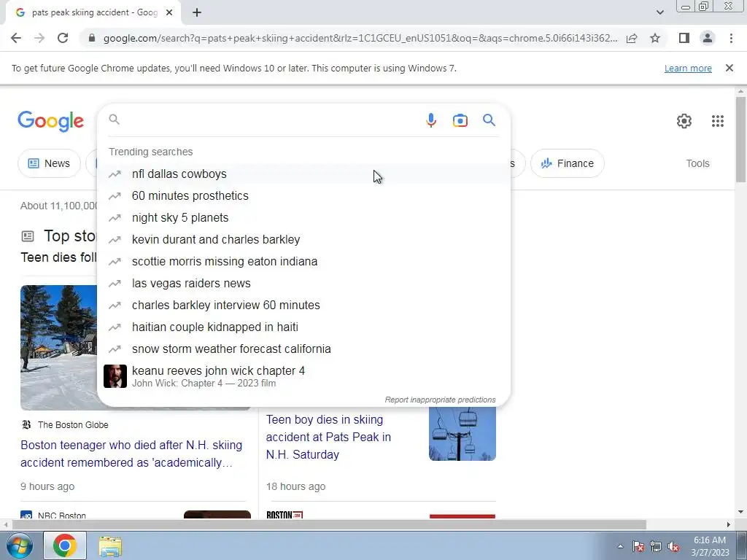Click the snowy ski slope photo
Image resolution: width=747 pixels, height=560 pixels.
tap(58, 348)
